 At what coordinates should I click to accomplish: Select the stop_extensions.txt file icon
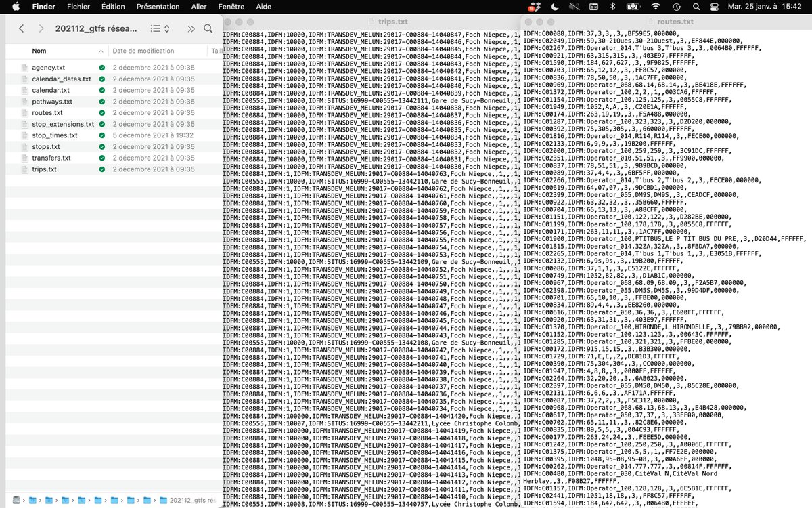[25, 124]
